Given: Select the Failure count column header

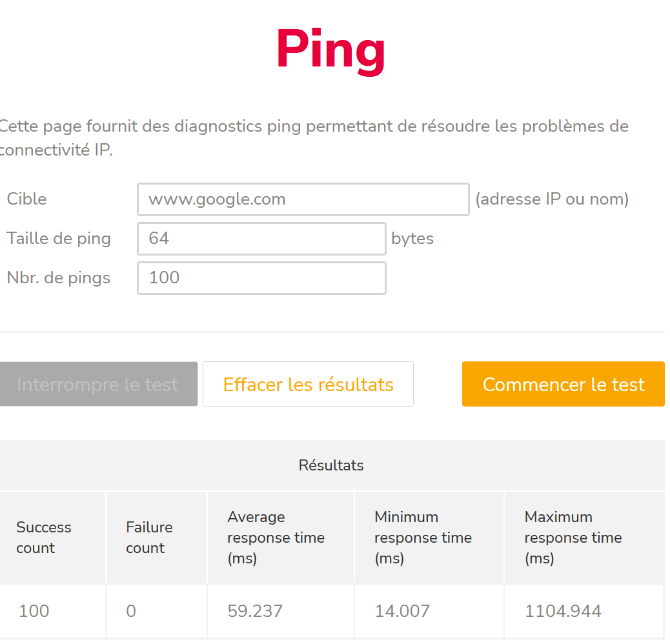Looking at the screenshot, I should (149, 538).
